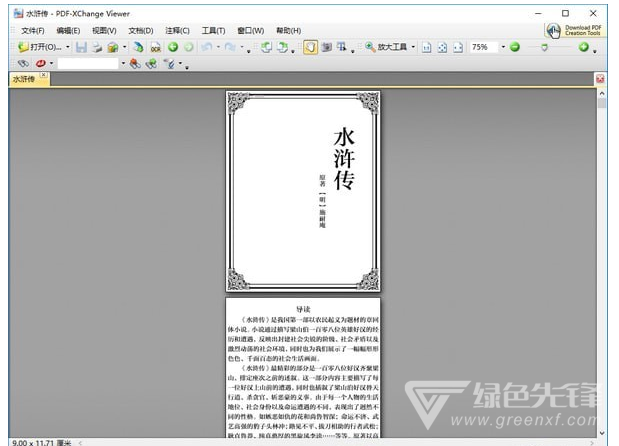Click the Open folder icon
Screen dimensions: 619x446
pyautogui.click(x=23, y=47)
